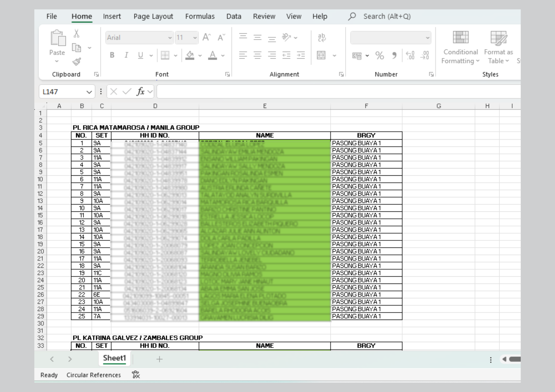The width and height of the screenshot is (555, 392).
Task: Click the Decrease Decimal icon
Action: click(x=424, y=55)
